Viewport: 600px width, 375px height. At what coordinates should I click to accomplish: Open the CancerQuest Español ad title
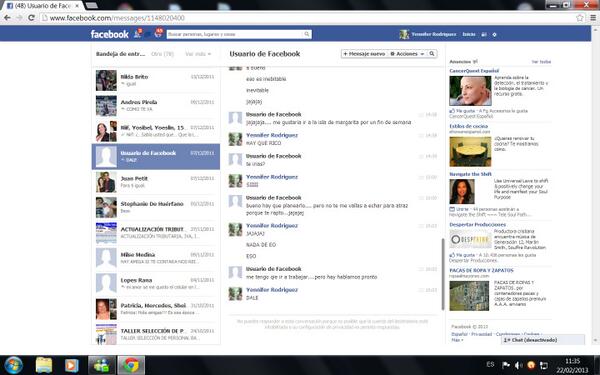(x=474, y=71)
